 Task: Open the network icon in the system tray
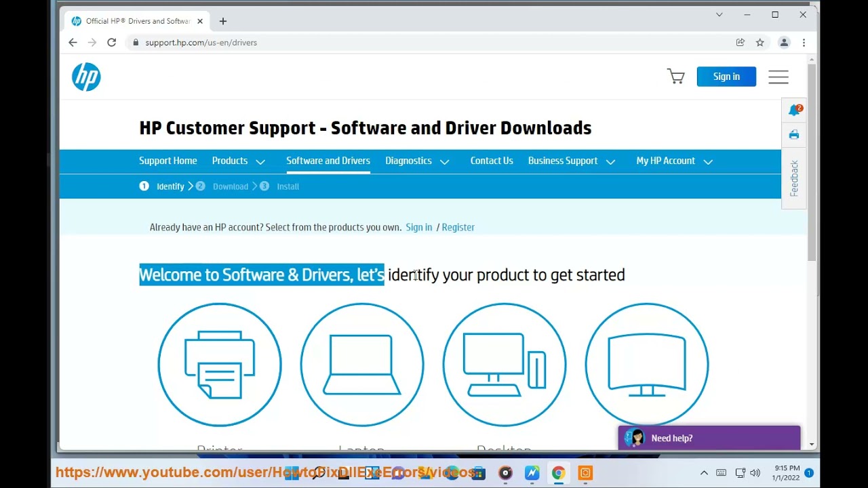(740, 473)
